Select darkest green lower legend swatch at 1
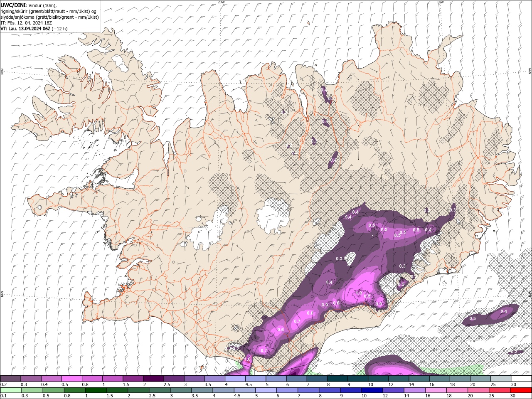This screenshot has height=399, width=532. pyautogui.click(x=96, y=390)
